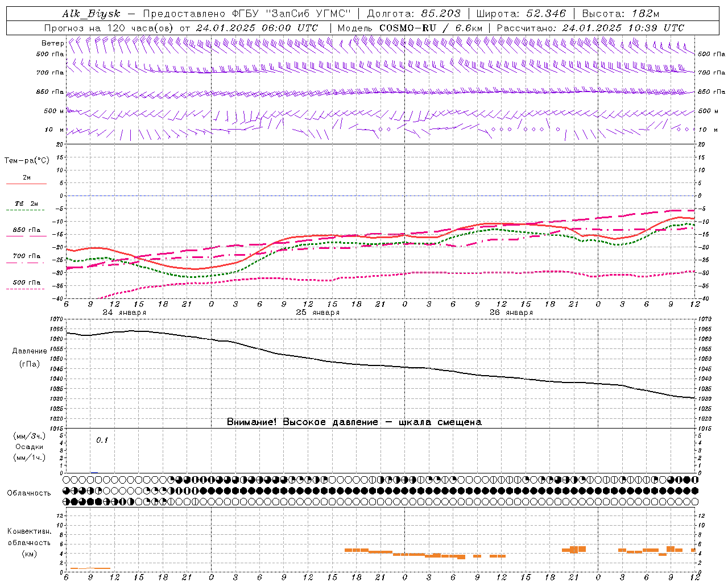This screenshot has width=728, height=582.
Task: Click the 850 гПа temperature legend label
Action: 26,230
